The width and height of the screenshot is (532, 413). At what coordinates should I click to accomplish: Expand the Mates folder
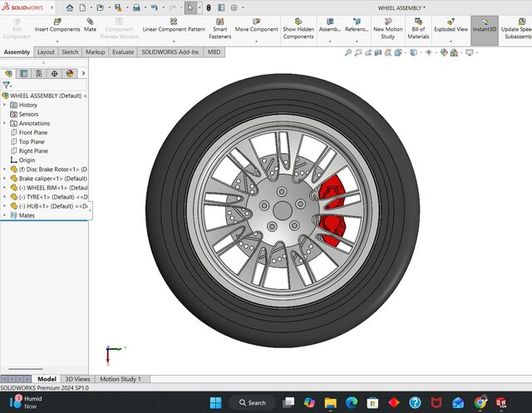click(4, 215)
